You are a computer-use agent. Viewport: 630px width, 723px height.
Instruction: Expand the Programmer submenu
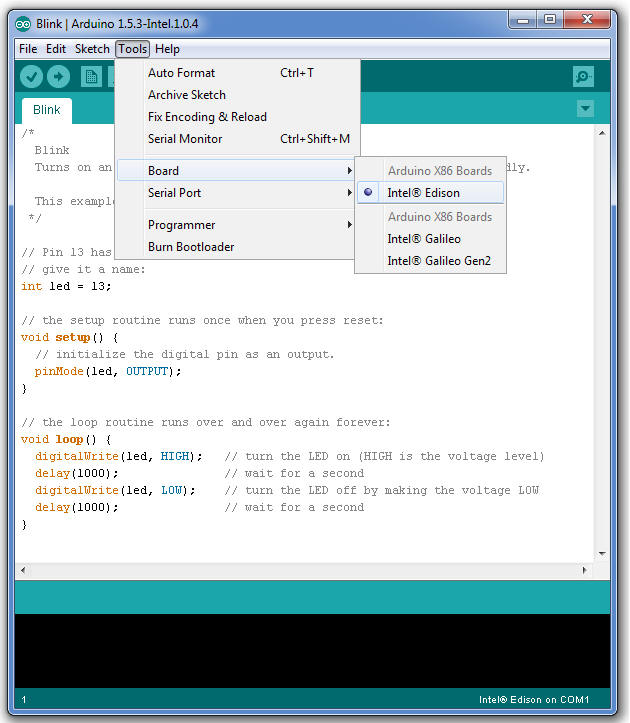[x=235, y=225]
